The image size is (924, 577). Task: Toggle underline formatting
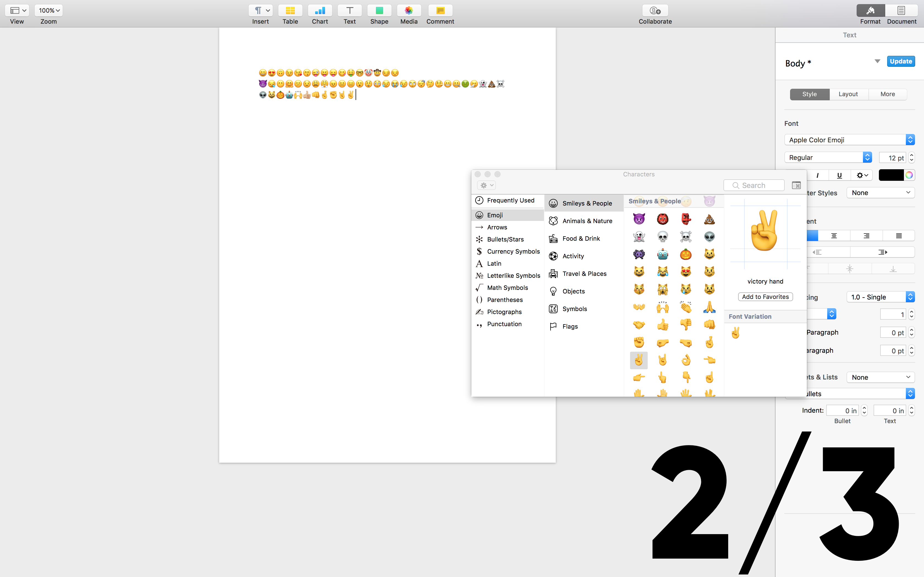pyautogui.click(x=840, y=175)
